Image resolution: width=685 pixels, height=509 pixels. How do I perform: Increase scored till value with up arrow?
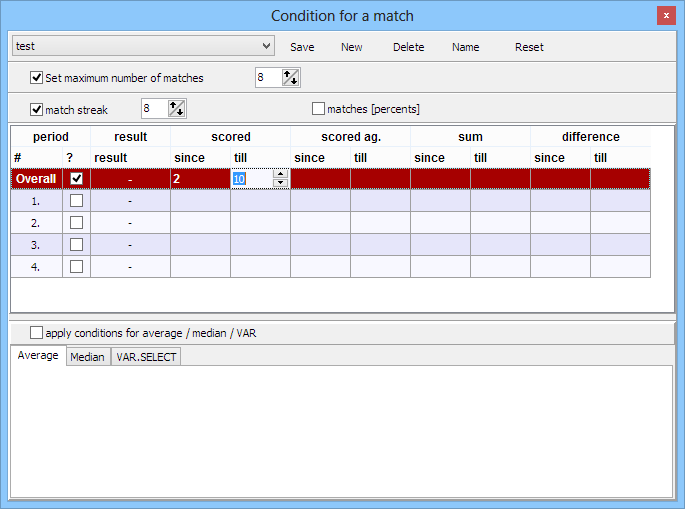281,173
